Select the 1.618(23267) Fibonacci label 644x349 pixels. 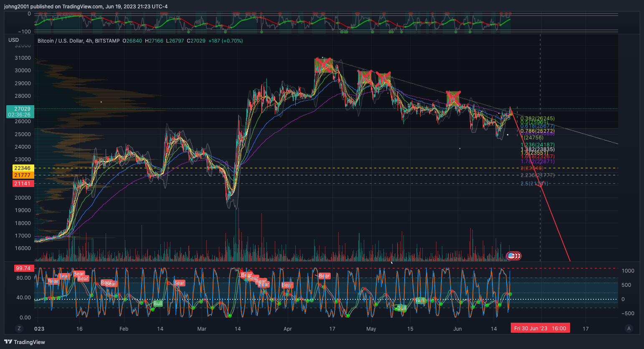tap(538, 157)
